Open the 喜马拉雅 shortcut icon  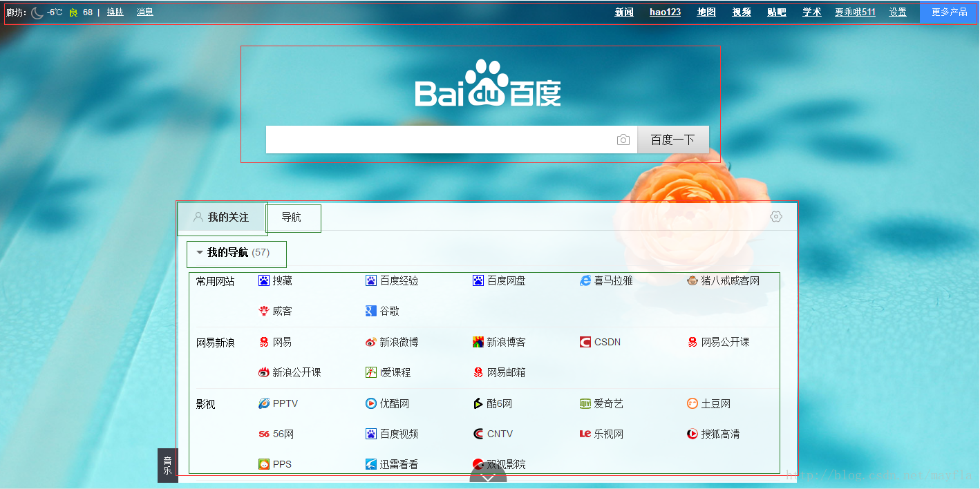pos(585,280)
